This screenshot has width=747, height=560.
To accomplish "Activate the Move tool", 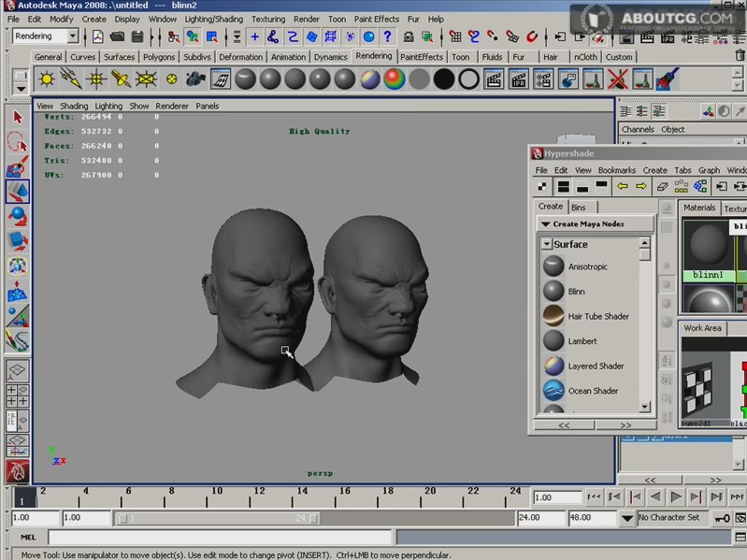I will (x=18, y=192).
